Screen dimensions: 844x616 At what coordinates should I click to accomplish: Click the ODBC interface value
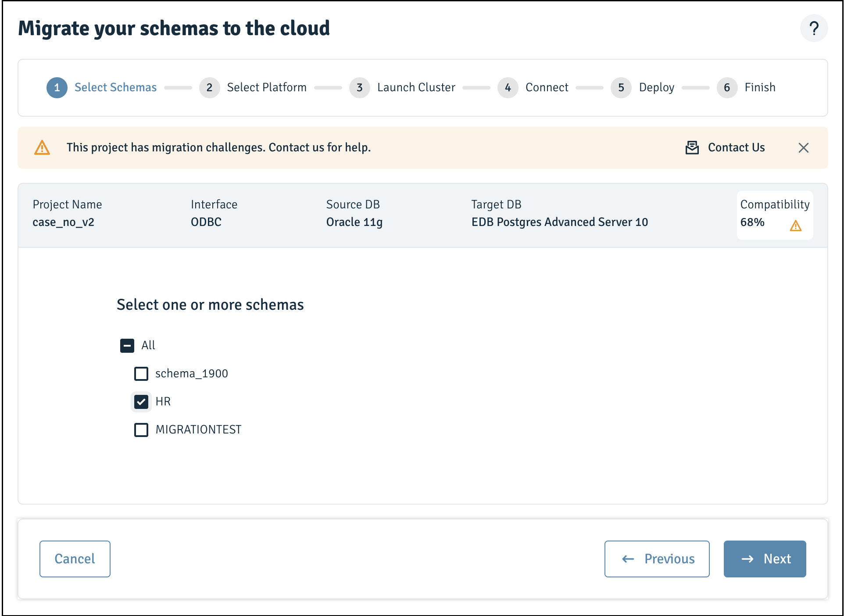206,222
